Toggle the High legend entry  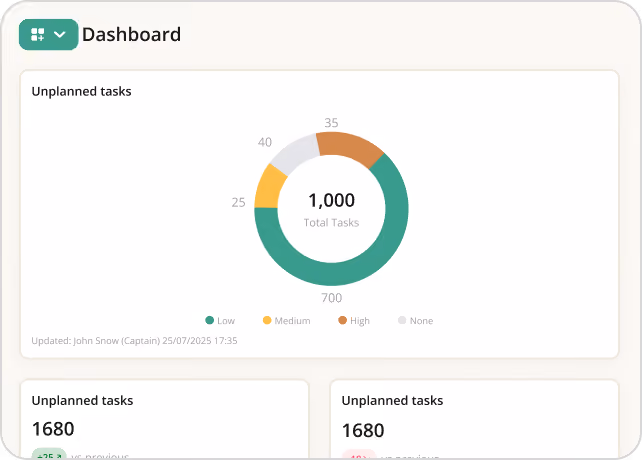click(x=354, y=320)
